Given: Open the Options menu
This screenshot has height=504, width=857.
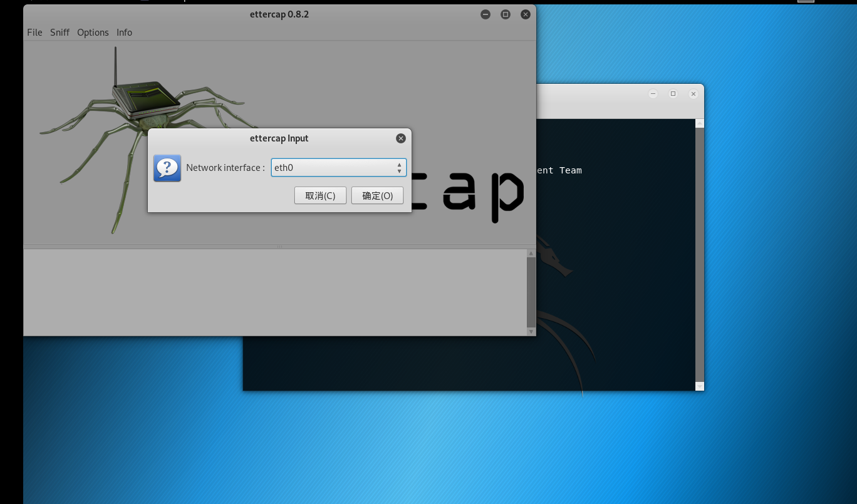Looking at the screenshot, I should click(x=93, y=33).
